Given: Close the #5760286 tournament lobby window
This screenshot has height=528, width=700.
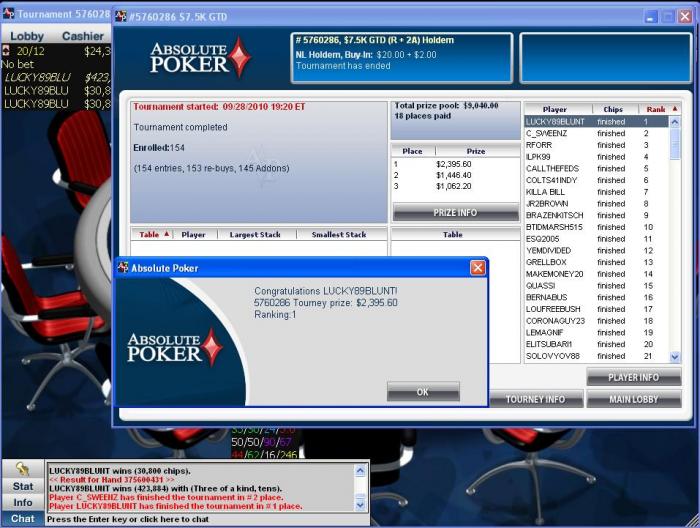Looking at the screenshot, I should (x=685, y=17).
